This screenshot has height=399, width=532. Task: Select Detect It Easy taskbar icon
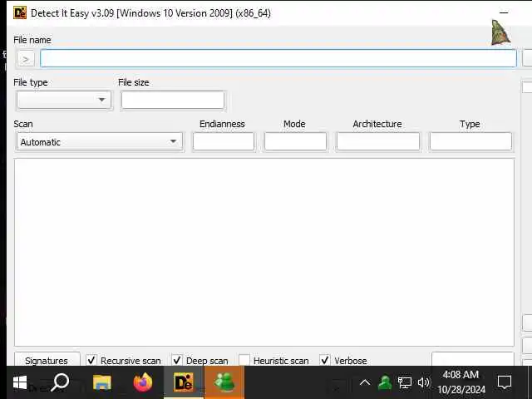(x=184, y=382)
